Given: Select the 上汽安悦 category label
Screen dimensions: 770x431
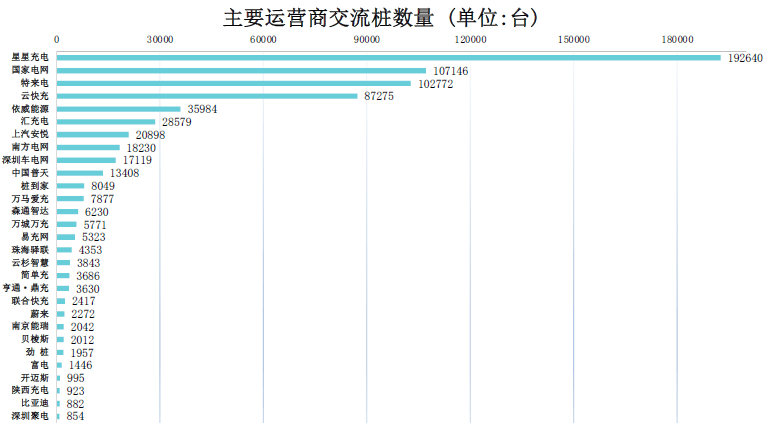Looking at the screenshot, I should (x=30, y=134).
